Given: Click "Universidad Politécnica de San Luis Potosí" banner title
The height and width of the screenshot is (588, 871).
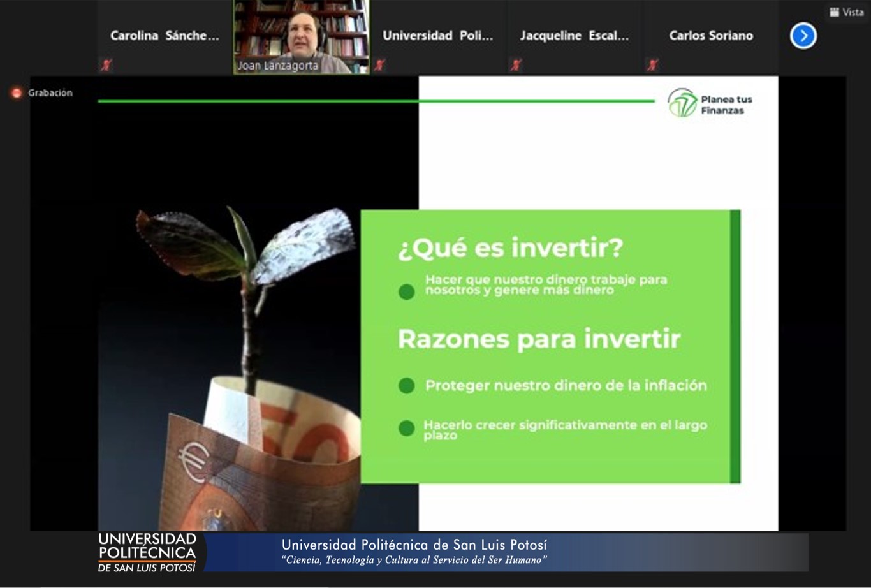Looking at the screenshot, I should tap(414, 545).
